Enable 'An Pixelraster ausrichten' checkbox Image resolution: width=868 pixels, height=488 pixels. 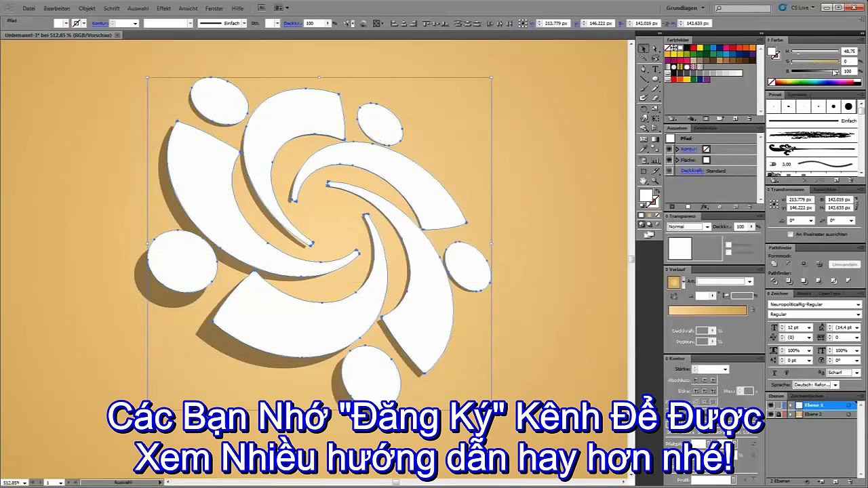(x=790, y=234)
